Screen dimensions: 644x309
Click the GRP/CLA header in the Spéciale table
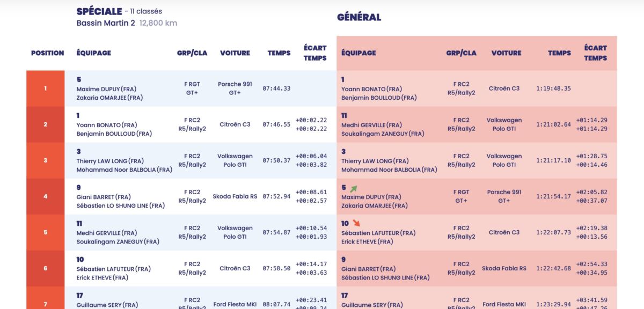pyautogui.click(x=192, y=53)
